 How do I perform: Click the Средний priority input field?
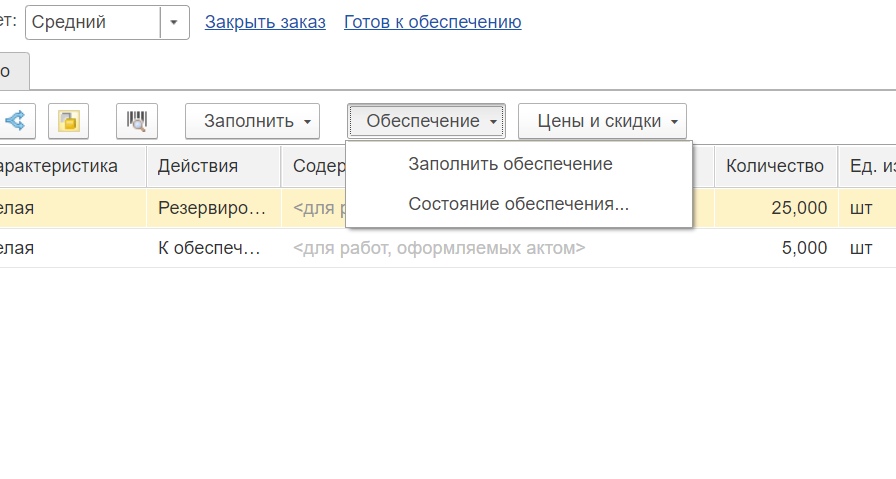tap(92, 22)
